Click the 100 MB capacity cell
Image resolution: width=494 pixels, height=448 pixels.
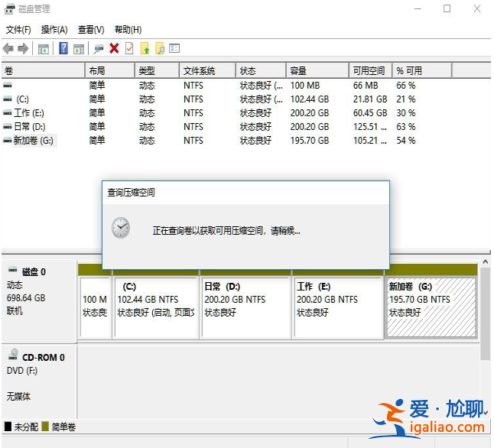305,86
